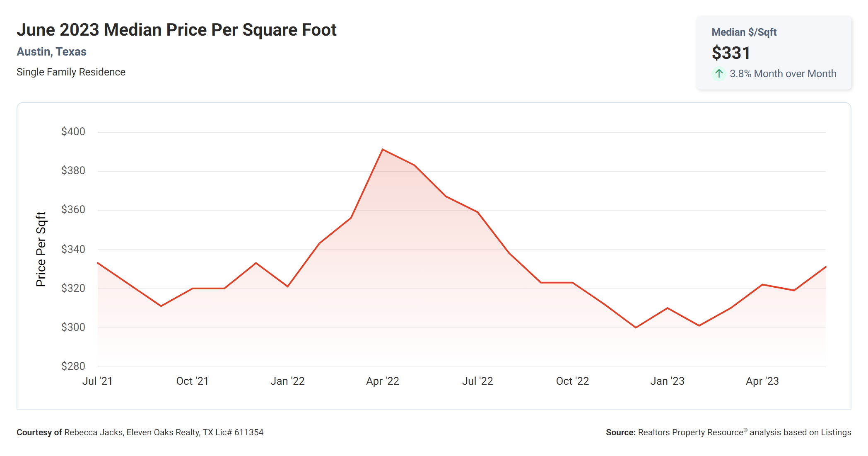Click the $400 y-axis gridline label
This screenshot has width=868, height=456.
click(x=73, y=131)
